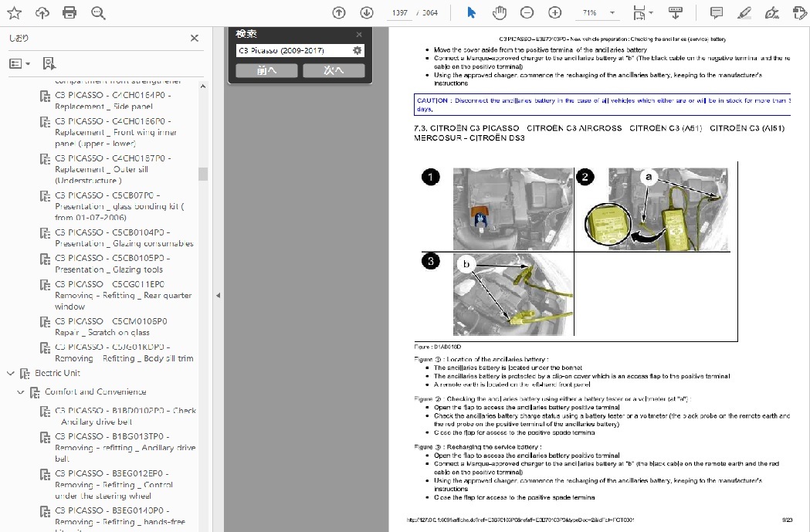Select the Electric Unit bookmark label
Viewport: 810px width, 532px height.
click(x=57, y=373)
